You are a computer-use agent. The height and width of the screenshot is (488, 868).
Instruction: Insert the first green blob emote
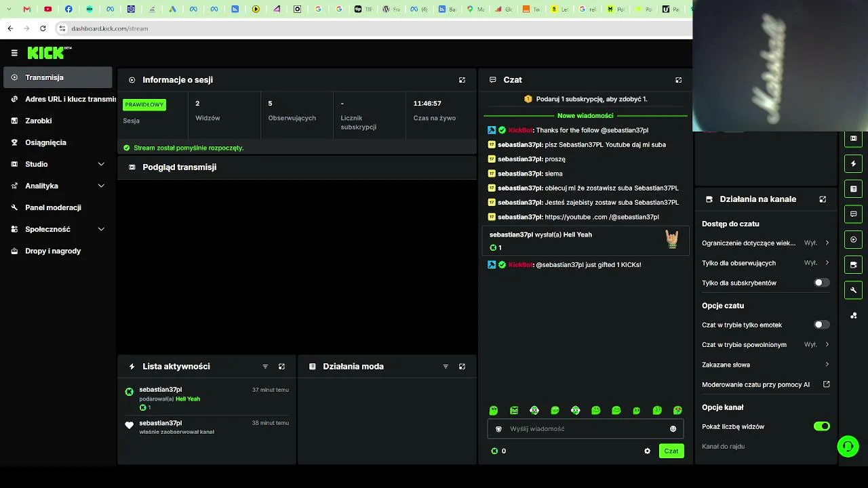click(494, 411)
